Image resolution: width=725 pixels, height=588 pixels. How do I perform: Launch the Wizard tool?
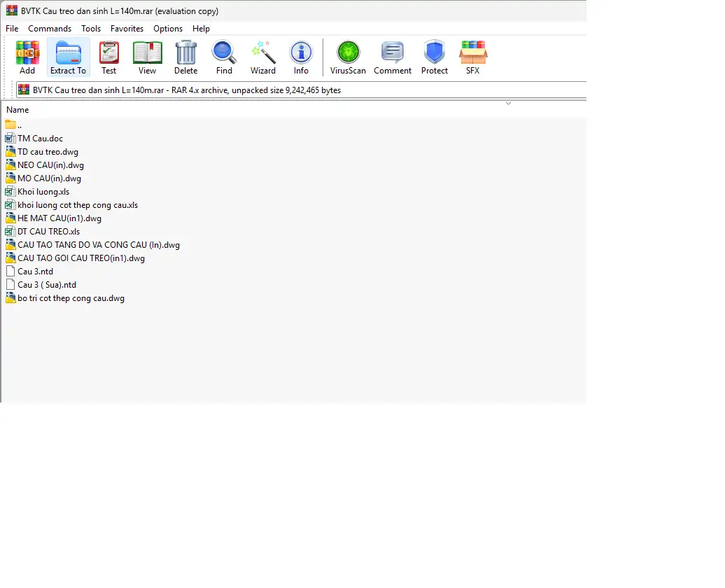click(x=263, y=57)
